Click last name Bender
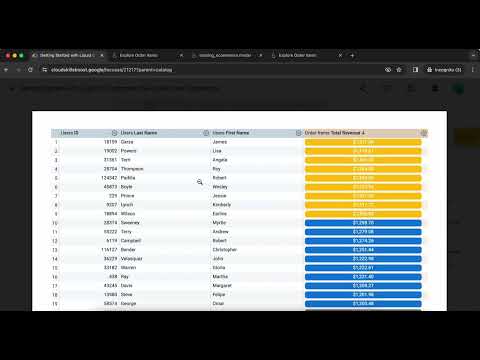The image size is (480, 360). (128, 250)
